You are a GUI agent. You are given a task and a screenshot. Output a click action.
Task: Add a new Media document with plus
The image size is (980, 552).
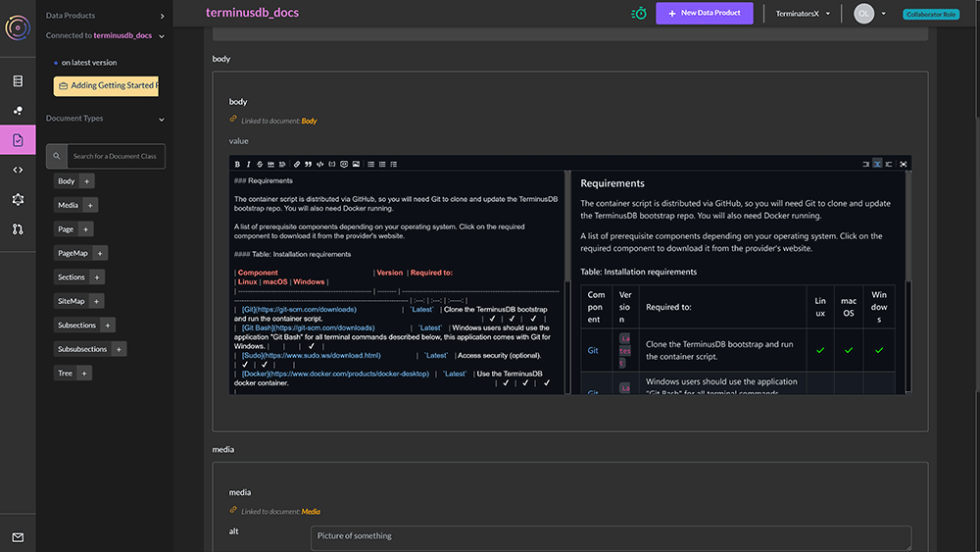90,205
